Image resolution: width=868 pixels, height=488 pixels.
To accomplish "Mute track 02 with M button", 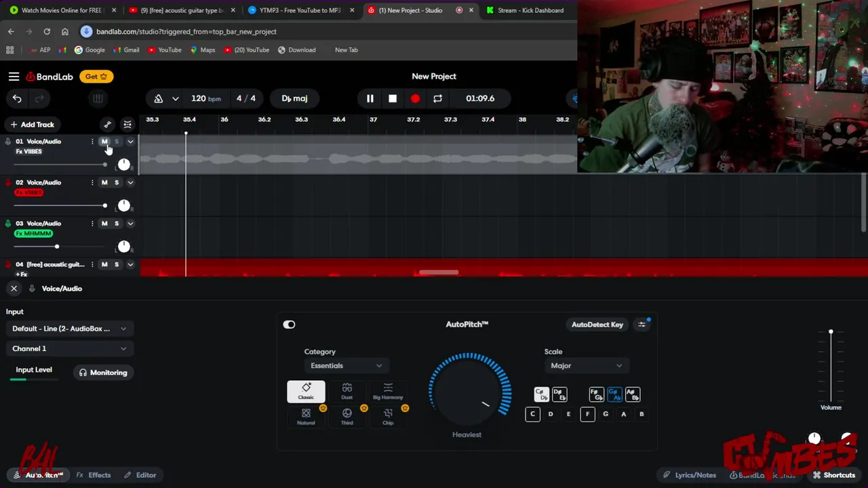I will (104, 183).
